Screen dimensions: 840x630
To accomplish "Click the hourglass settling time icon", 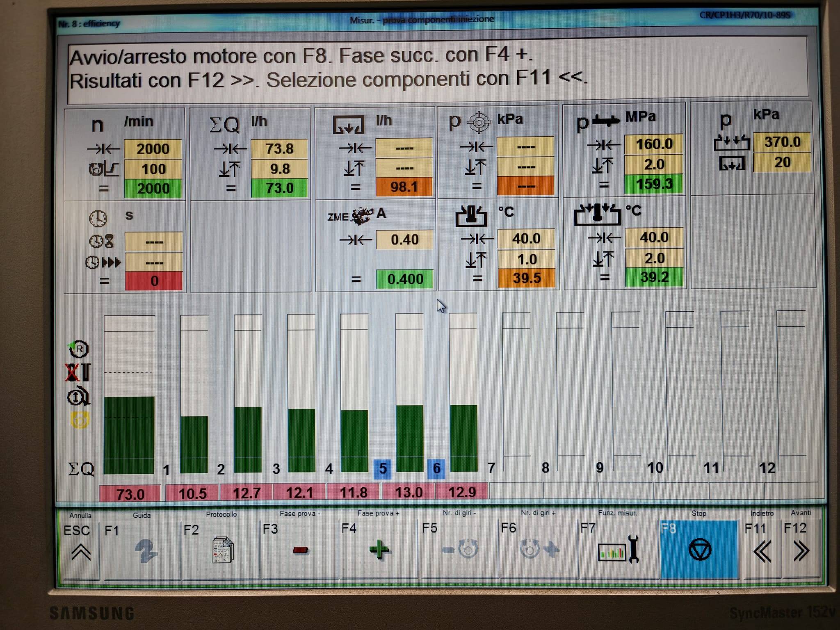I will coord(101,241).
